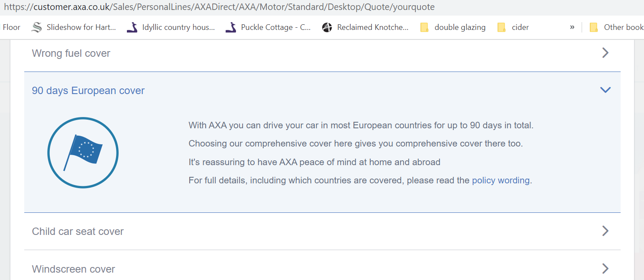Collapse 90 days European cover chevron

click(605, 90)
